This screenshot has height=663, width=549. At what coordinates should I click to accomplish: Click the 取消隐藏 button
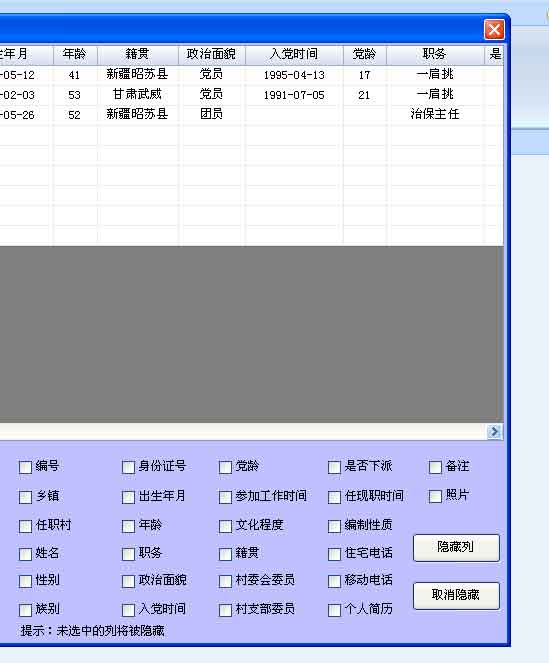tap(456, 596)
